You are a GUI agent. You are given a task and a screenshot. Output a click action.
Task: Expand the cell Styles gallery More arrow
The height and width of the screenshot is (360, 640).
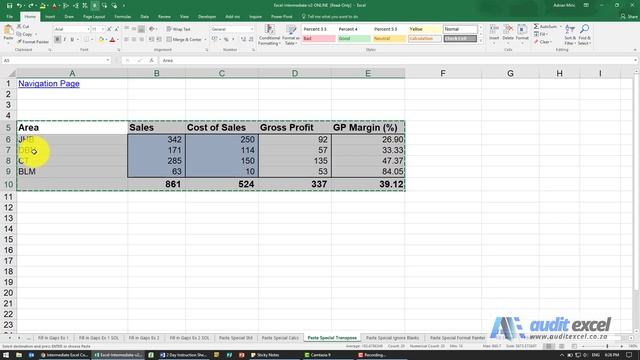(480, 41)
